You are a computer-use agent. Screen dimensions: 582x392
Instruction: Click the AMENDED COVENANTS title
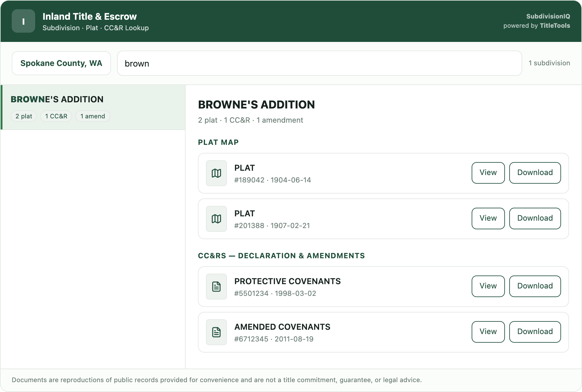pos(282,327)
